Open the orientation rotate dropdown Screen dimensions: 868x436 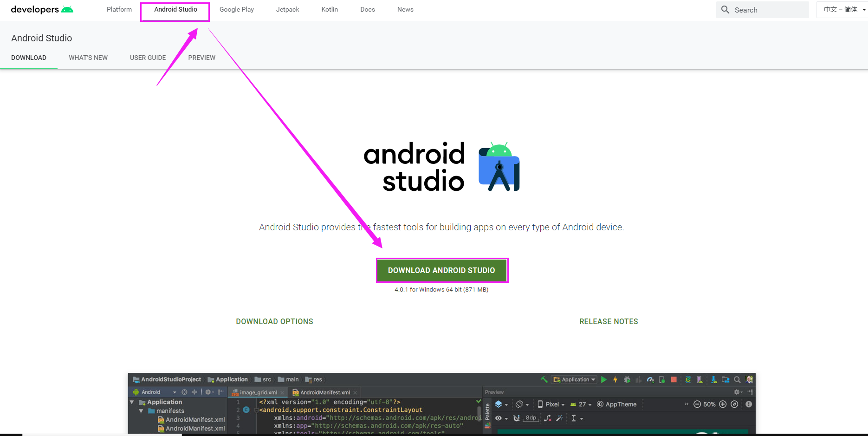(522, 404)
